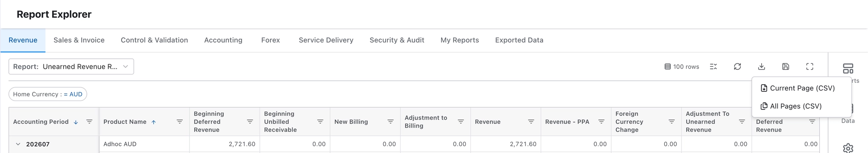This screenshot has height=153, width=868.
Task: Select the 202607 period cell text
Action: click(38, 144)
